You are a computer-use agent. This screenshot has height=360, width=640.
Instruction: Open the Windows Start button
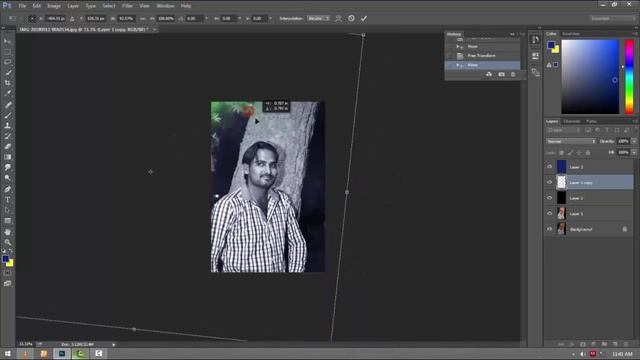click(8, 353)
